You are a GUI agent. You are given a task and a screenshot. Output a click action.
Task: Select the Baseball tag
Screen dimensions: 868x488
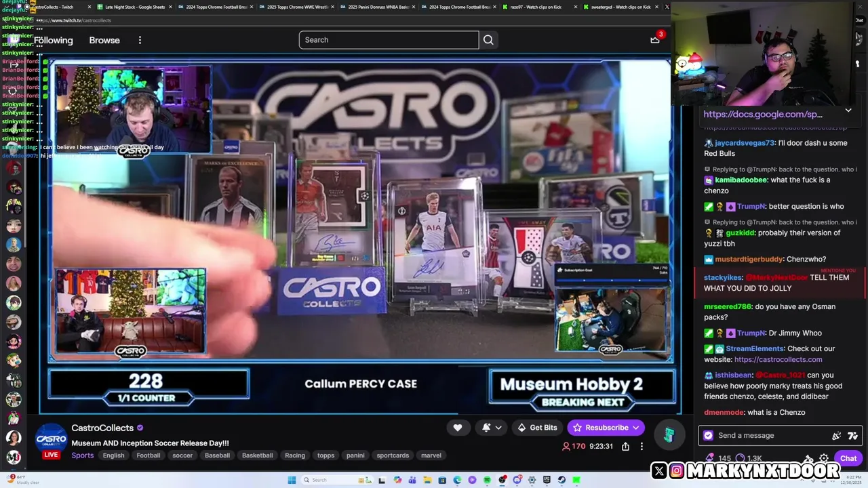217,455
